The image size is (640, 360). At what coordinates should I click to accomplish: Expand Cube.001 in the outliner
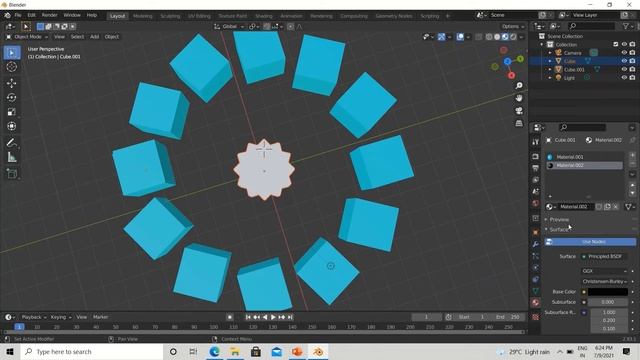point(550,69)
